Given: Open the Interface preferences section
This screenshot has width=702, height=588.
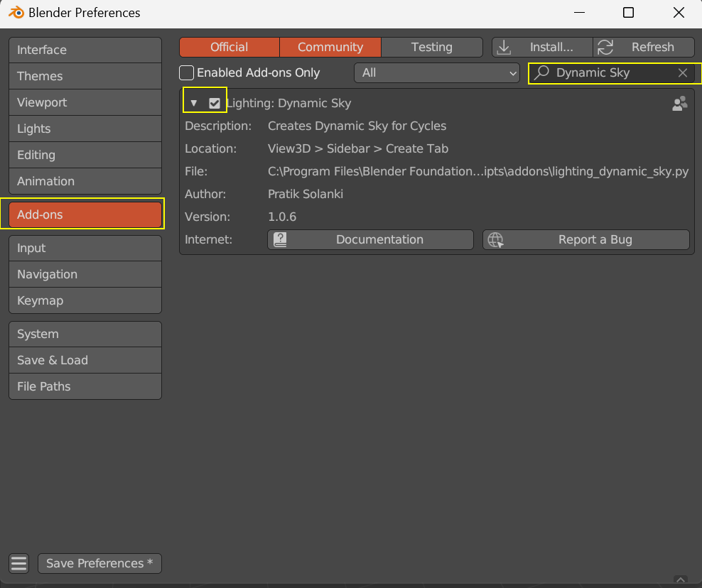Looking at the screenshot, I should [85, 50].
